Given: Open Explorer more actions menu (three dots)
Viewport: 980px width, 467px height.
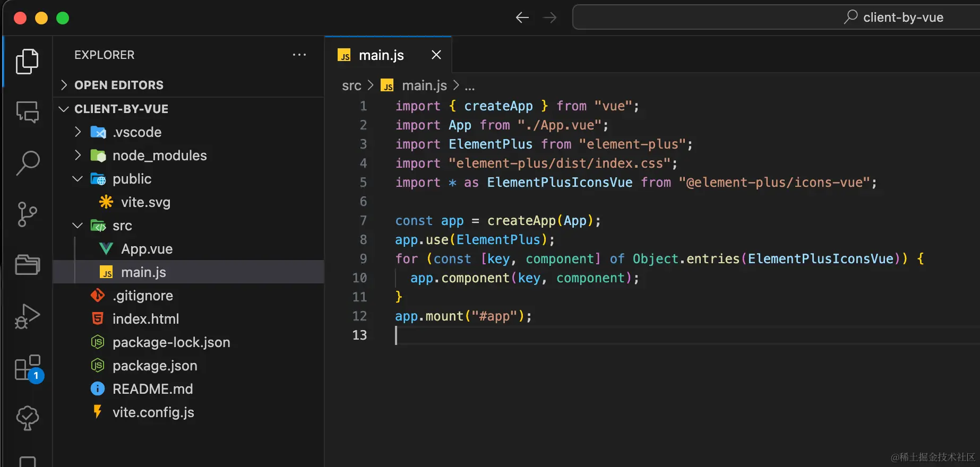Looking at the screenshot, I should pos(299,55).
